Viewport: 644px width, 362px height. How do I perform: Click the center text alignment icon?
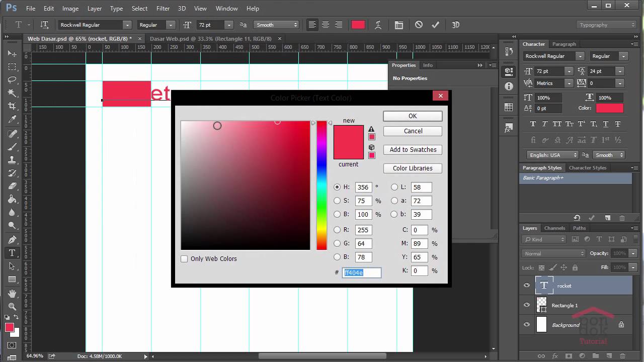coord(326,25)
